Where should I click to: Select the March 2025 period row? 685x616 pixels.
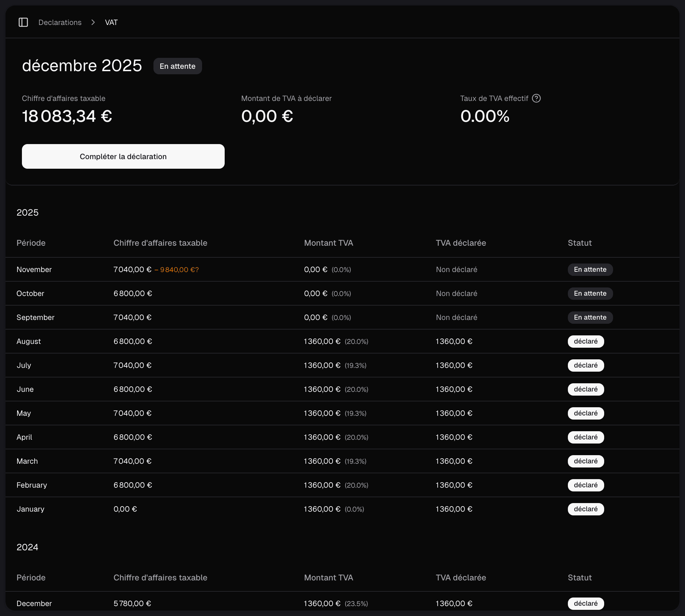27,461
